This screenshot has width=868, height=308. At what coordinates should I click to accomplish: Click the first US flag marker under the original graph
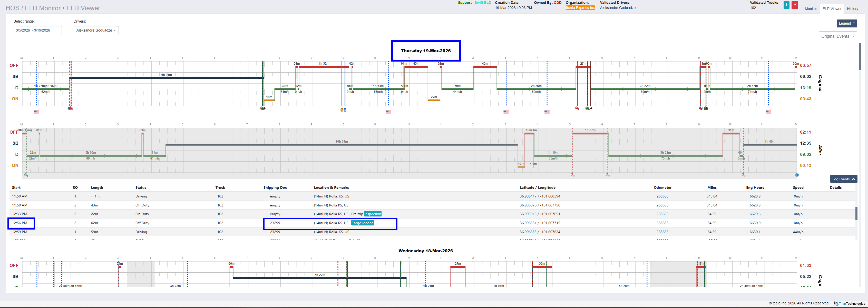(37, 112)
